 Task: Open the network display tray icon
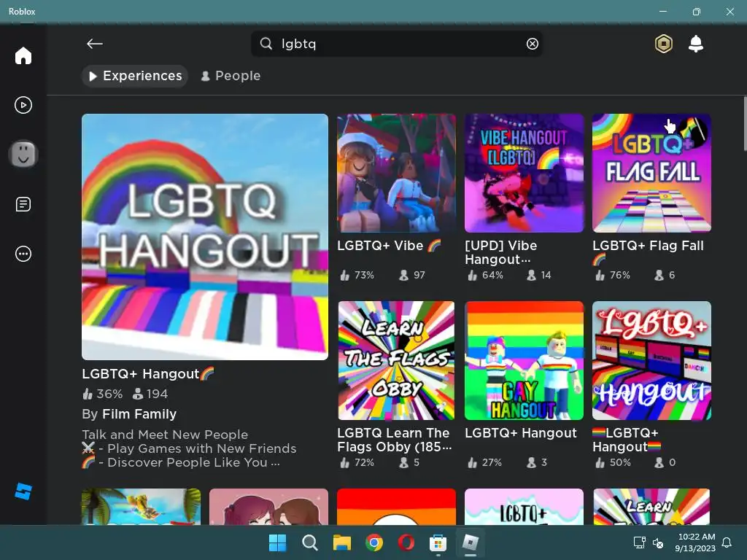639,542
